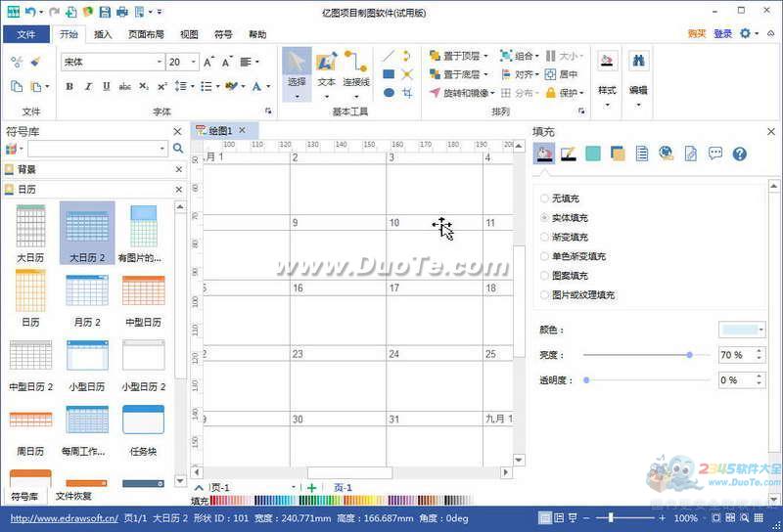Click the 亮度 brightness slider handle
This screenshot has height=532, width=783.
(x=690, y=355)
